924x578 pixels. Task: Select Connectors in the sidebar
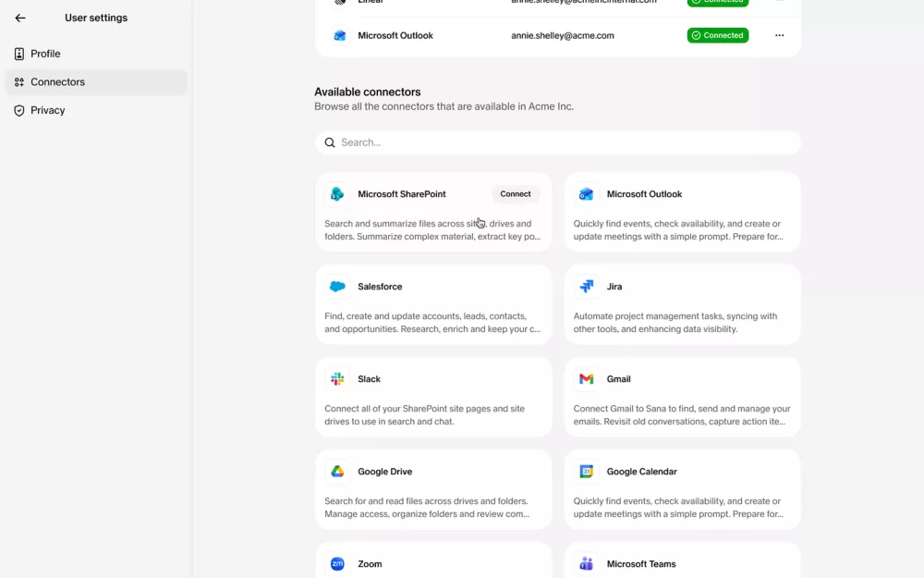click(96, 82)
